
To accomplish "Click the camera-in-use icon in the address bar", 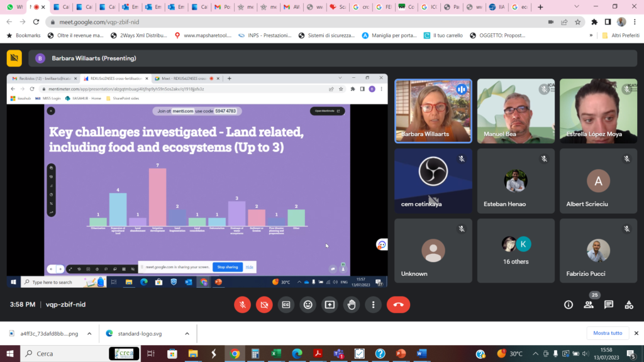I will point(551,22).
